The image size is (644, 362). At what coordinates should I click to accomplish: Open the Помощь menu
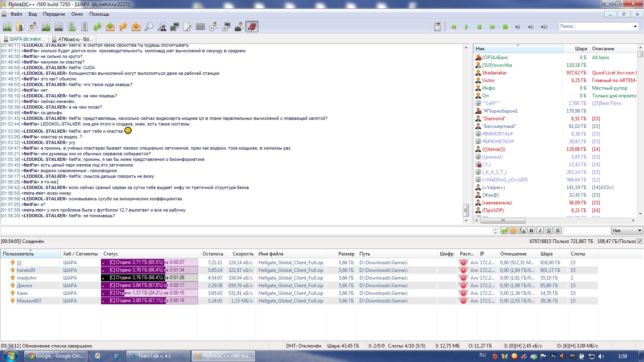coord(99,14)
